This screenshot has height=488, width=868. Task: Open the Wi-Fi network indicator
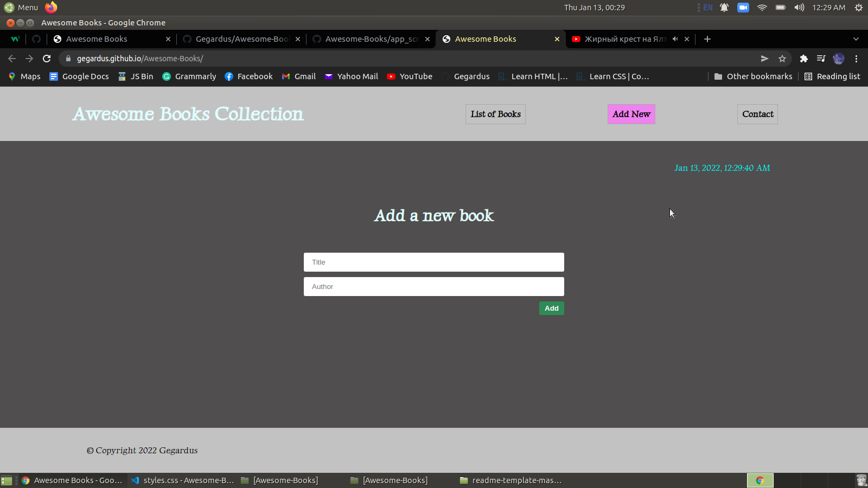pyautogui.click(x=762, y=8)
